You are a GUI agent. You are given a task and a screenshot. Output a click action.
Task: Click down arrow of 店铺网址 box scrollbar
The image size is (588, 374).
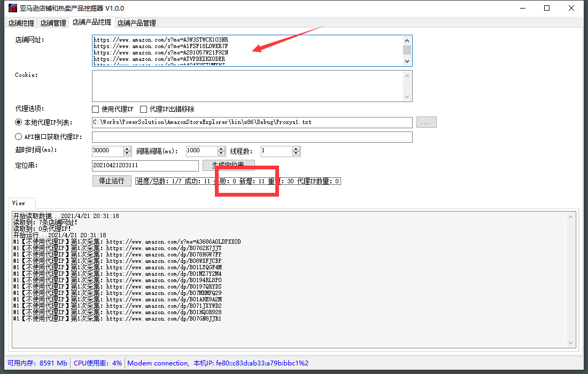pyautogui.click(x=407, y=61)
